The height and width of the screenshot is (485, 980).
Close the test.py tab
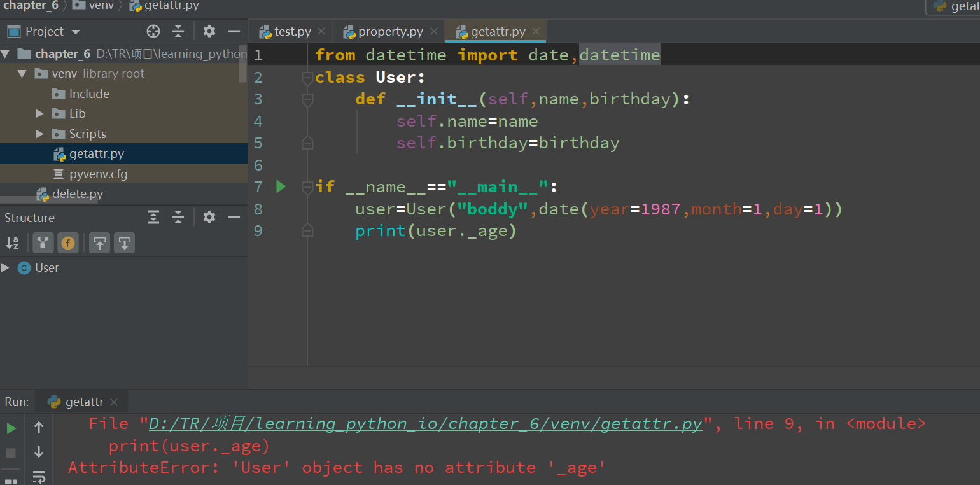pyautogui.click(x=321, y=31)
